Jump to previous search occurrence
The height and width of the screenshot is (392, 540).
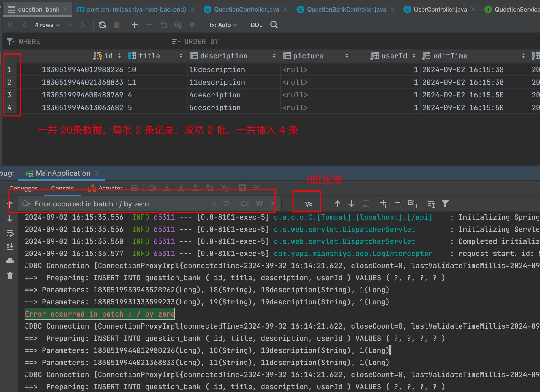[x=337, y=204]
